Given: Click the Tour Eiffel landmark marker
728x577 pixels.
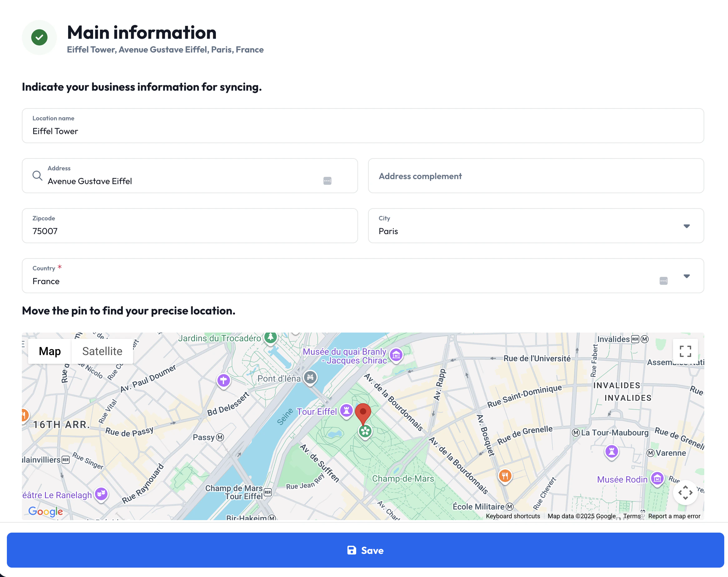Looking at the screenshot, I should point(347,411).
